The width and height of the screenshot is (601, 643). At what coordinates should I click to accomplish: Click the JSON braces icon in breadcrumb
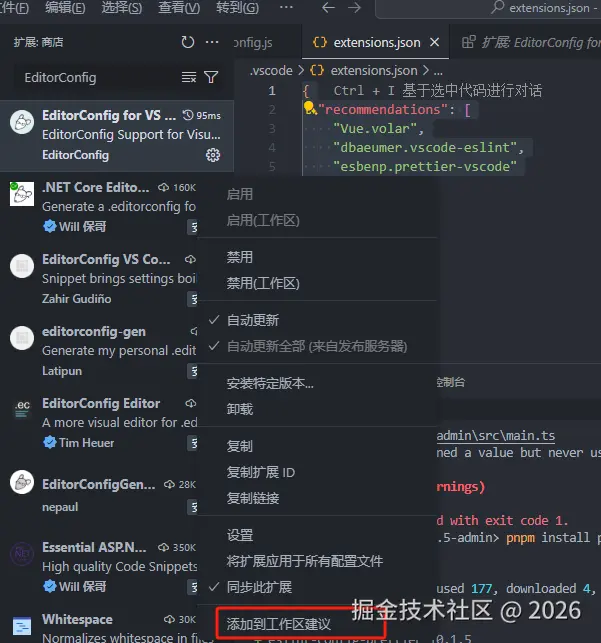coord(317,71)
